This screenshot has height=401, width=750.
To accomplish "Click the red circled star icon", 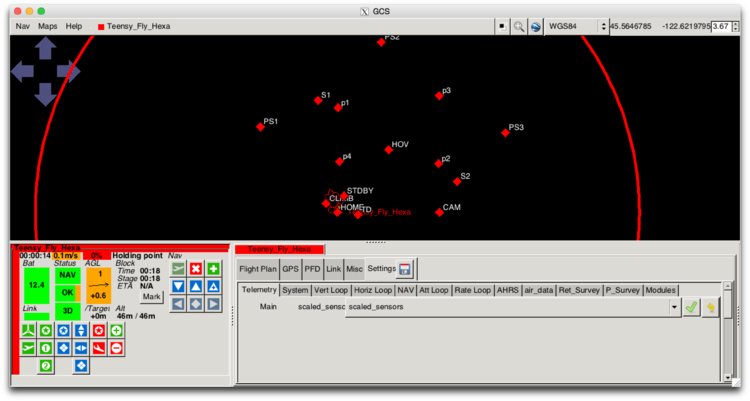I will [99, 330].
